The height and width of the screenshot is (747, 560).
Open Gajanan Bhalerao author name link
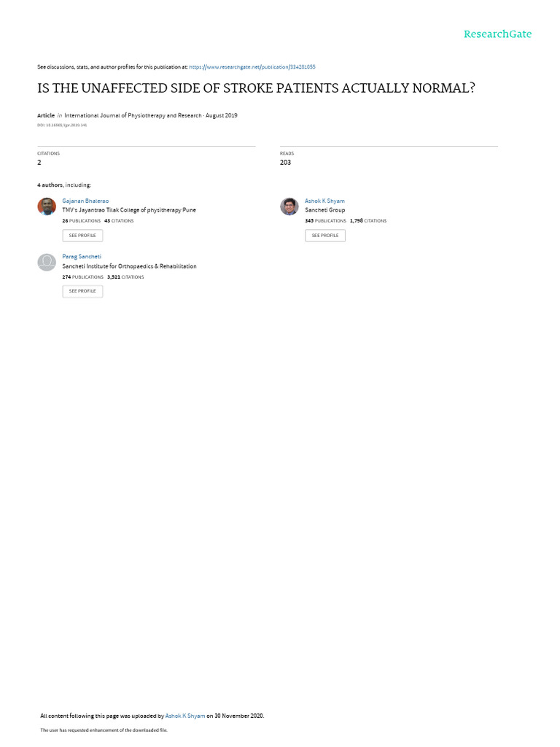pyautogui.click(x=85, y=201)
